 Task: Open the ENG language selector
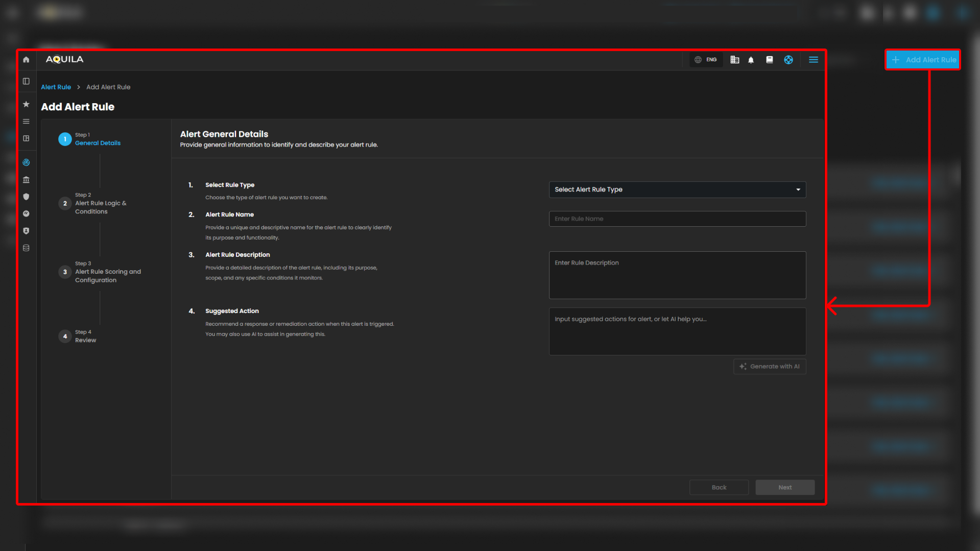click(x=706, y=60)
